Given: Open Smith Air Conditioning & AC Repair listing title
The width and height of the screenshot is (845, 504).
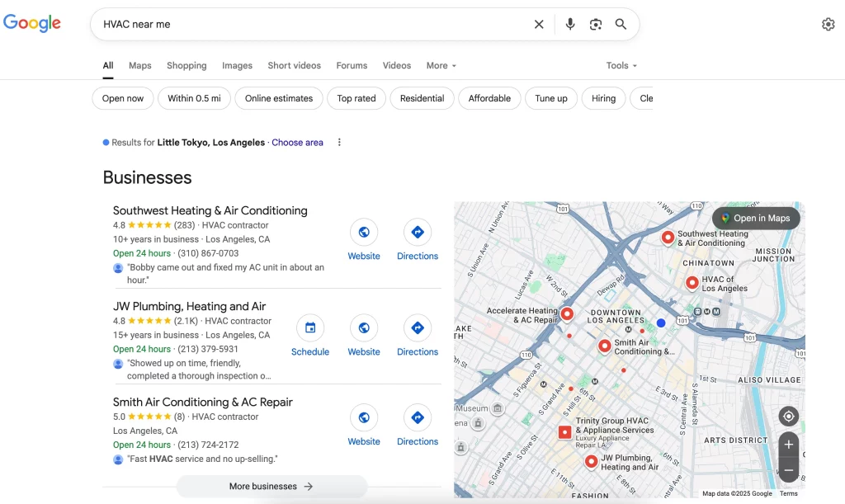Looking at the screenshot, I should pyautogui.click(x=203, y=403).
